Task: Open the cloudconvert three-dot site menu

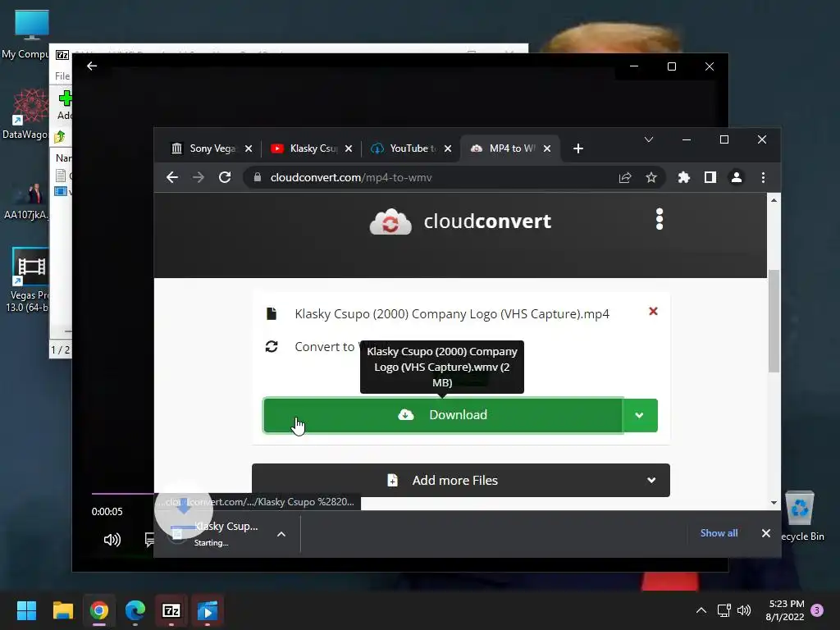Action: coord(660,219)
